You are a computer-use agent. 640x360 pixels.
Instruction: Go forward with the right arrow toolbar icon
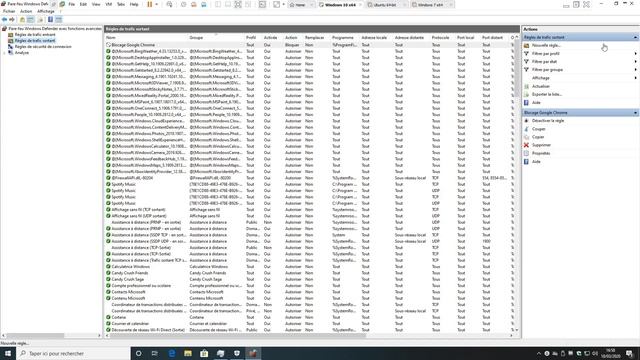click(12, 20)
